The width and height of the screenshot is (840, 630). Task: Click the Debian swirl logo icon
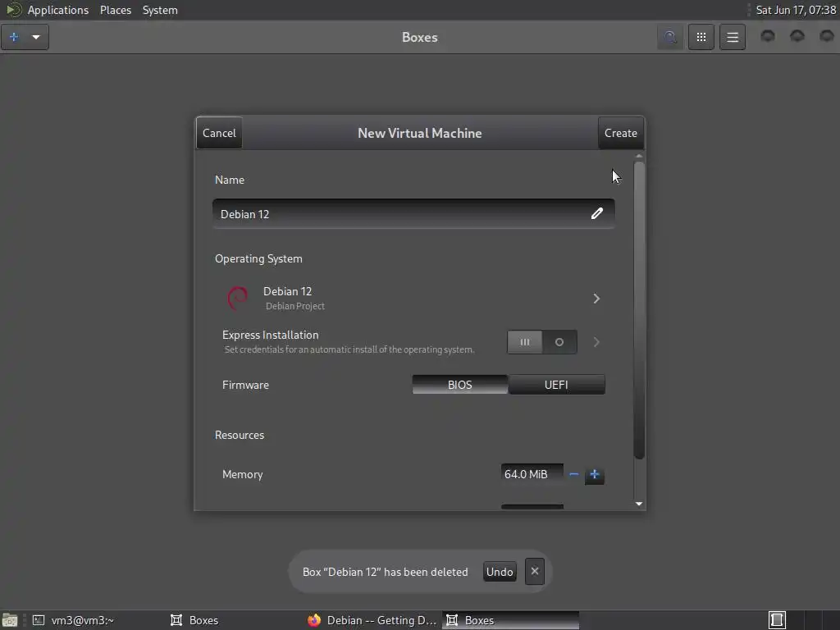tap(237, 299)
